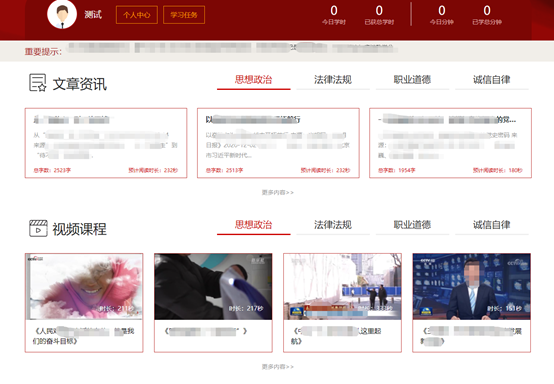
Task: Click the user avatar icon
Action: (x=62, y=14)
